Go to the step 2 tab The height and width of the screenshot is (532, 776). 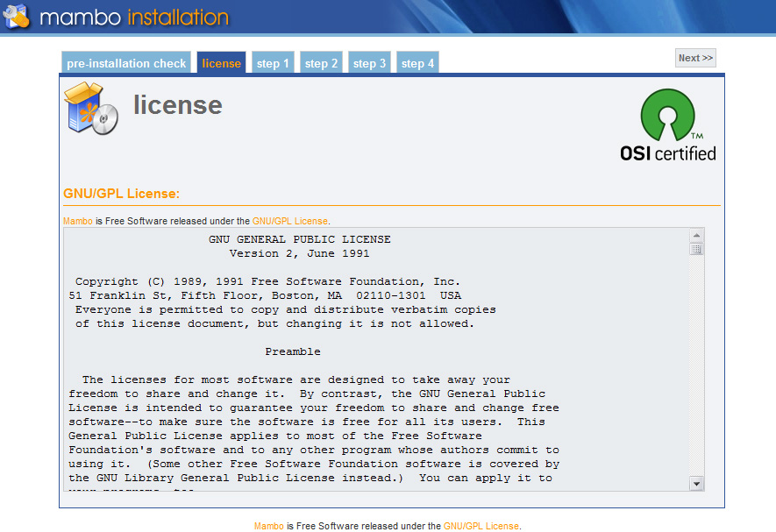[321, 63]
